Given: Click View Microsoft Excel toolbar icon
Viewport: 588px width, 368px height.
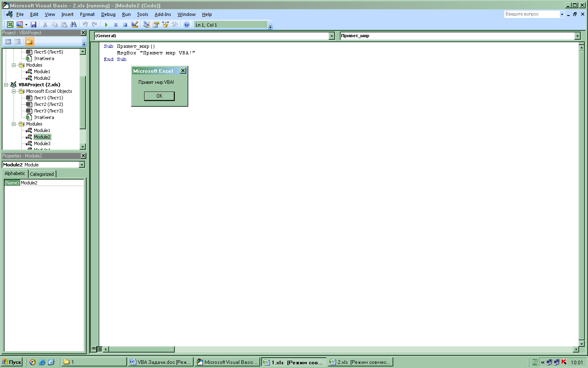Looking at the screenshot, I should tap(10, 25).
